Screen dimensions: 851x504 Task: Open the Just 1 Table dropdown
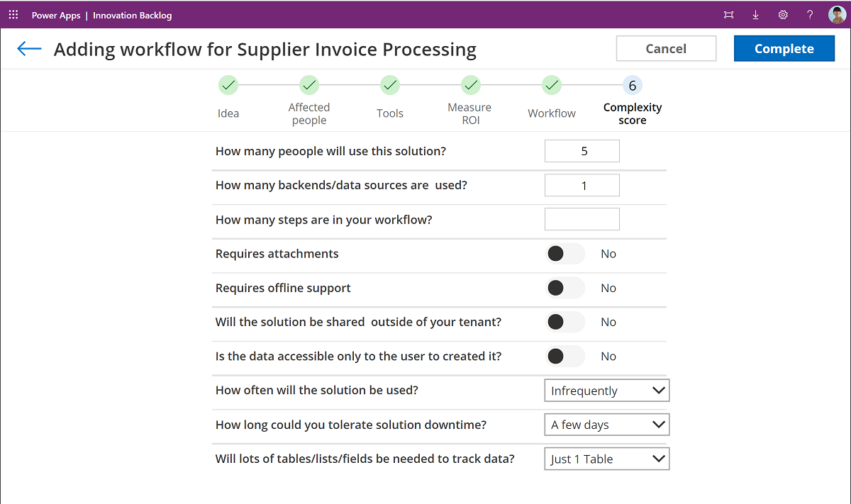(607, 459)
